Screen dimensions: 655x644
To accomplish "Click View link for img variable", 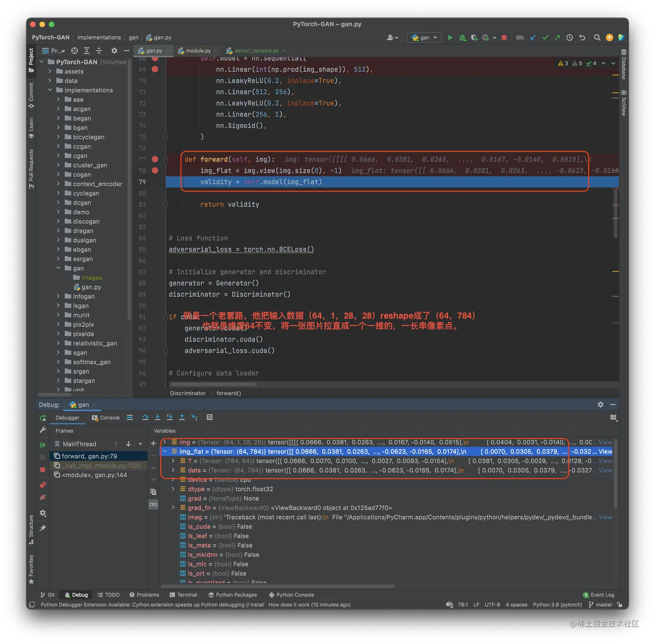I will point(605,442).
